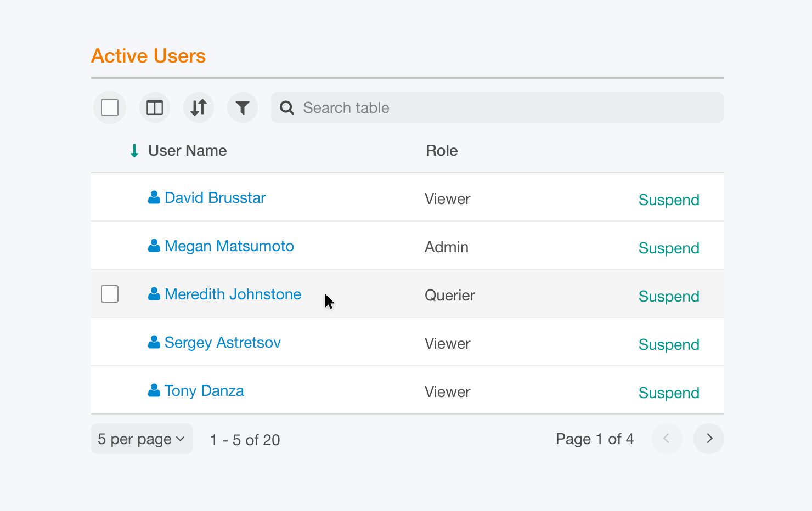
Task: Click the sort arrows toolbar icon
Action: click(199, 107)
